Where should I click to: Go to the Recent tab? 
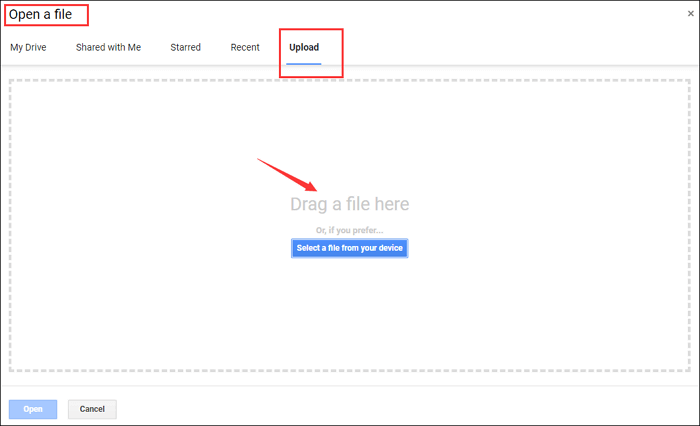[245, 47]
